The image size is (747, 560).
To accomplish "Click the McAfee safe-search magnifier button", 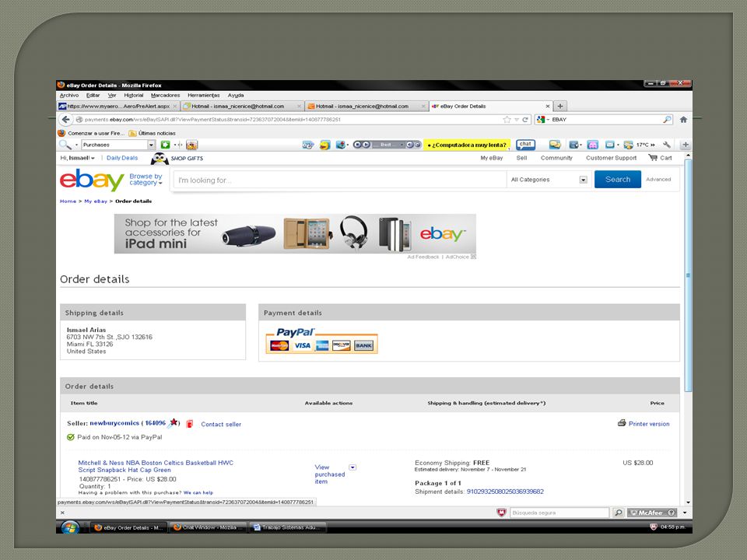I will 618,513.
